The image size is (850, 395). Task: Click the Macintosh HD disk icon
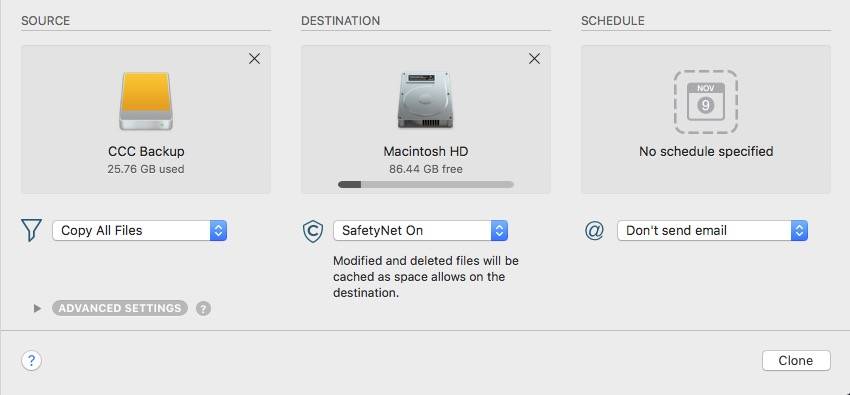pos(426,100)
